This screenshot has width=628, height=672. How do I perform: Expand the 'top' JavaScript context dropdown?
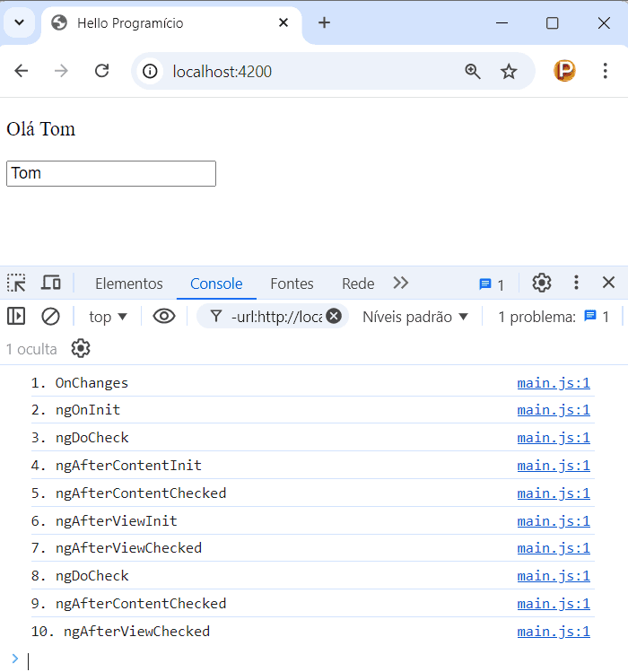pyautogui.click(x=109, y=317)
